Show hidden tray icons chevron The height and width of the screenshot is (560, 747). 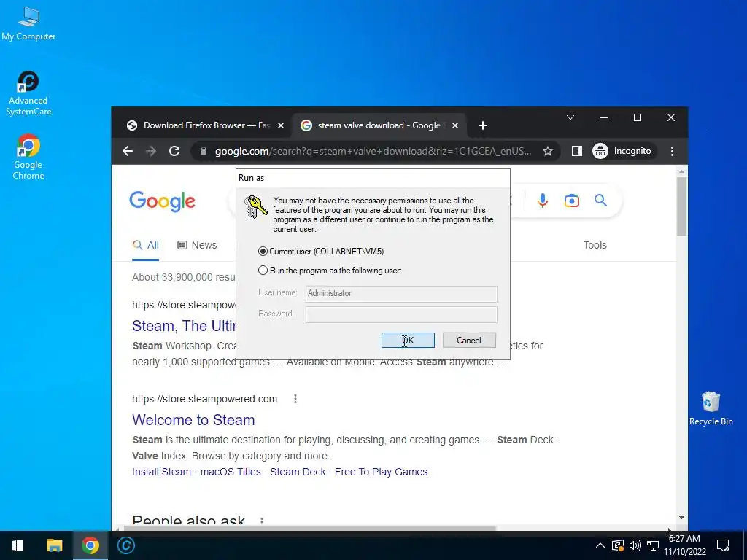(x=600, y=545)
